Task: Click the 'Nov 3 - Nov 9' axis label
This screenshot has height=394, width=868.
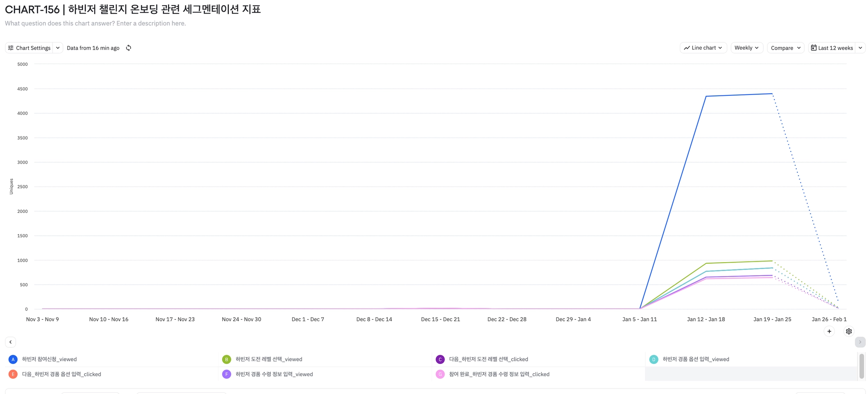Action: coord(42,319)
